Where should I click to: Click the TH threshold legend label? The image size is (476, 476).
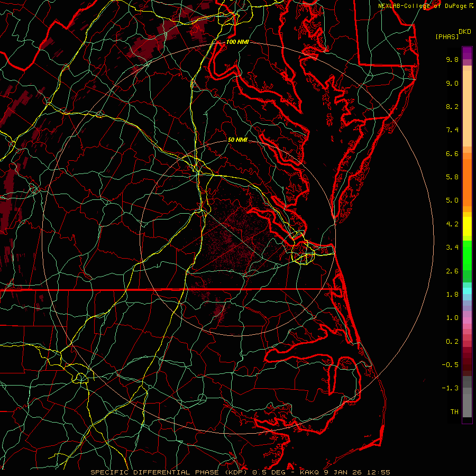pos(454,412)
